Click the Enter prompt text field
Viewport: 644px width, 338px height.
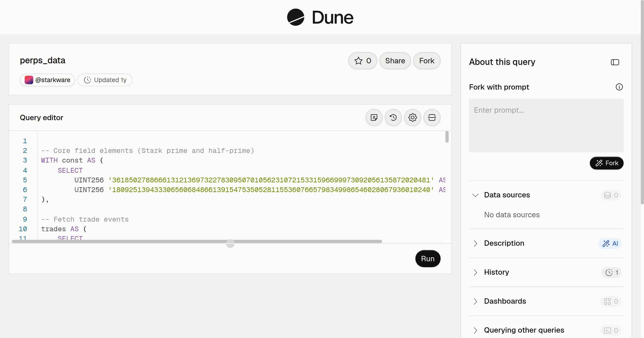(x=546, y=125)
